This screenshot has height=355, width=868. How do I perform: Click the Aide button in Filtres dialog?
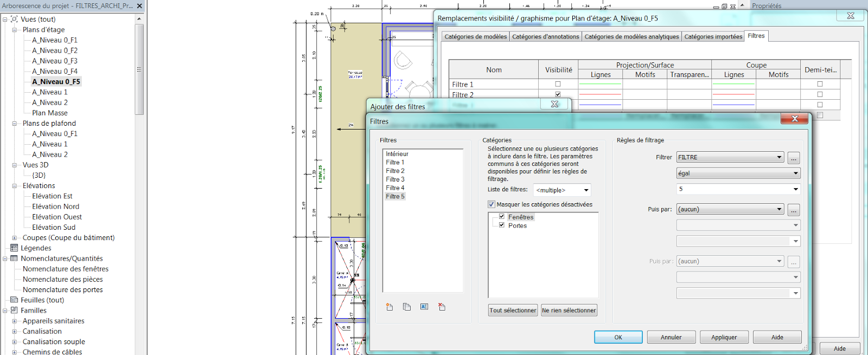click(x=777, y=337)
